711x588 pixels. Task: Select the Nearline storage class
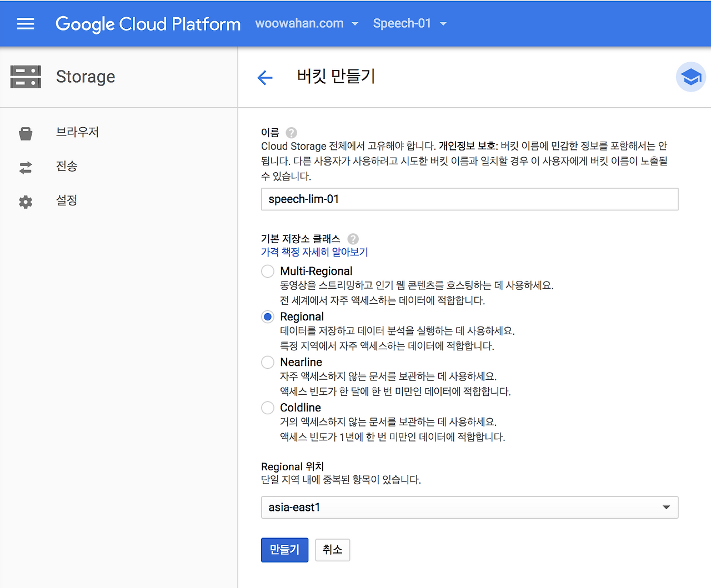pos(267,362)
